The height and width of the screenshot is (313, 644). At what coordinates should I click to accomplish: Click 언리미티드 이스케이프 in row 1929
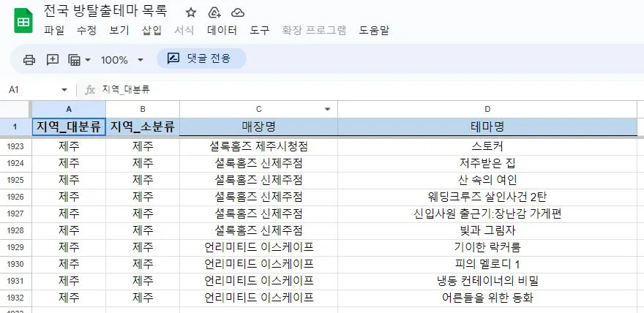(259, 248)
